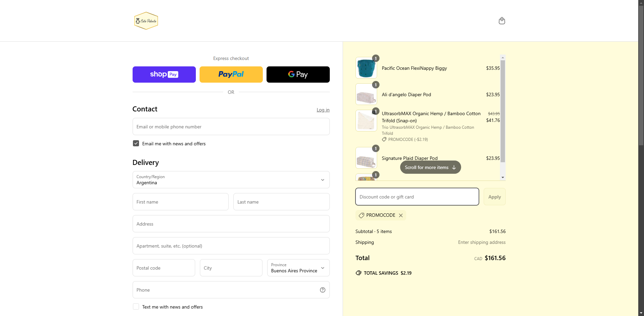The width and height of the screenshot is (644, 316).
Task: Open the Province dropdown
Action: tap(298, 268)
